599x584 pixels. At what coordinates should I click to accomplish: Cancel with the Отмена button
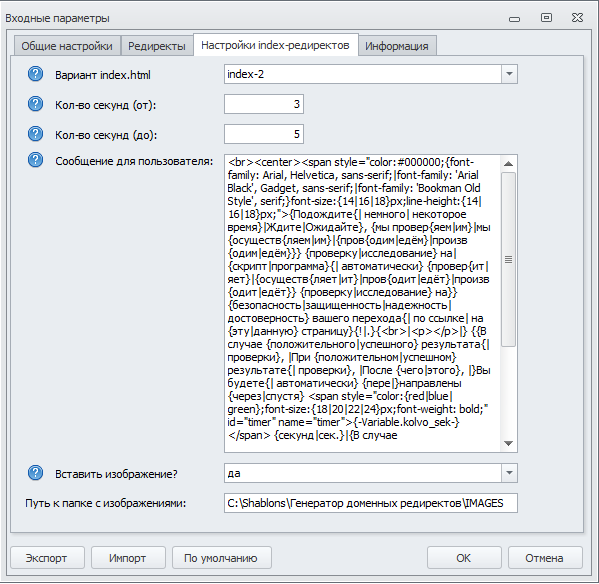pyautogui.click(x=545, y=558)
